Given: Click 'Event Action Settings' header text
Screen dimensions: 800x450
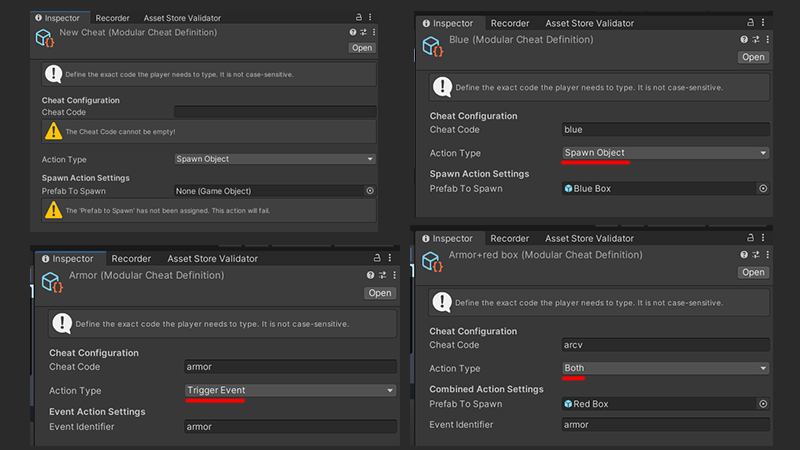Looking at the screenshot, I should coord(97,411).
